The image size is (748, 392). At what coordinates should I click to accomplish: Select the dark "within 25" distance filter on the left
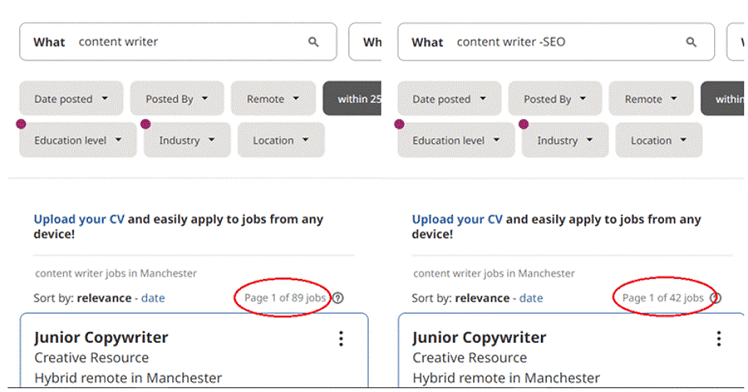point(352,99)
